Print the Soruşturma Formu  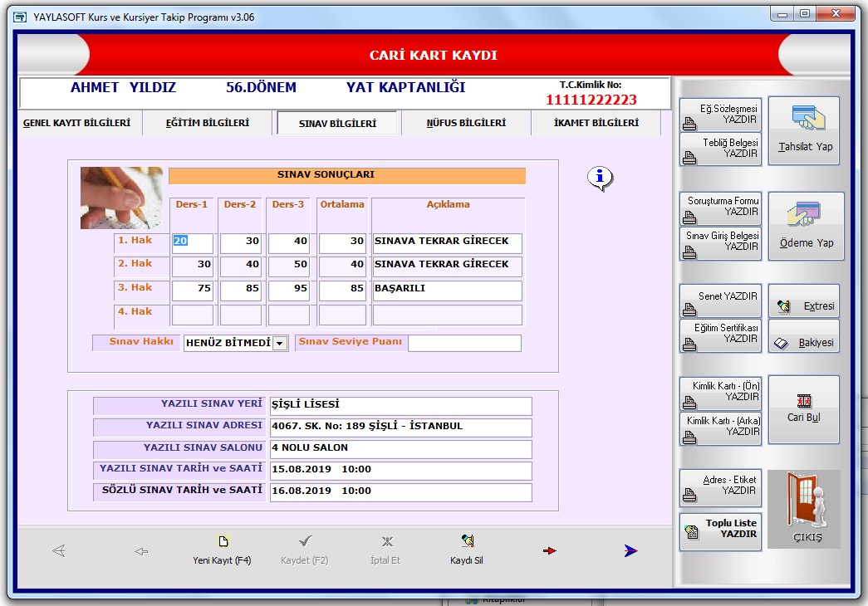(721, 208)
